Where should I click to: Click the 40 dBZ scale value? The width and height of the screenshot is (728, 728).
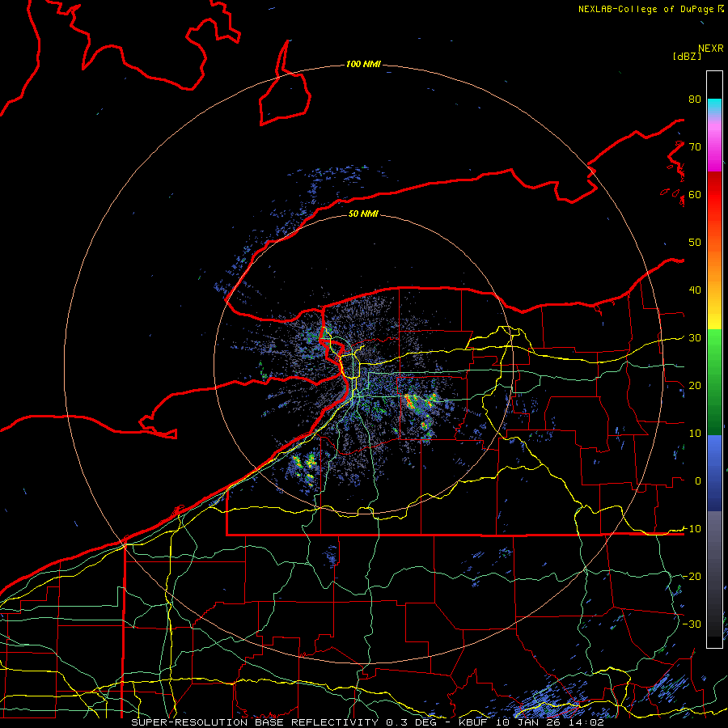click(695, 290)
